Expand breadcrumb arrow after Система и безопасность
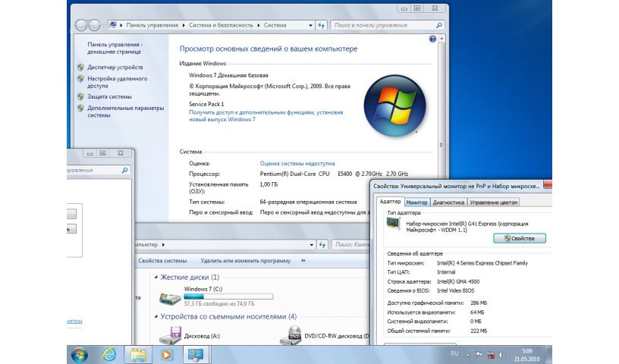 coord(259,25)
